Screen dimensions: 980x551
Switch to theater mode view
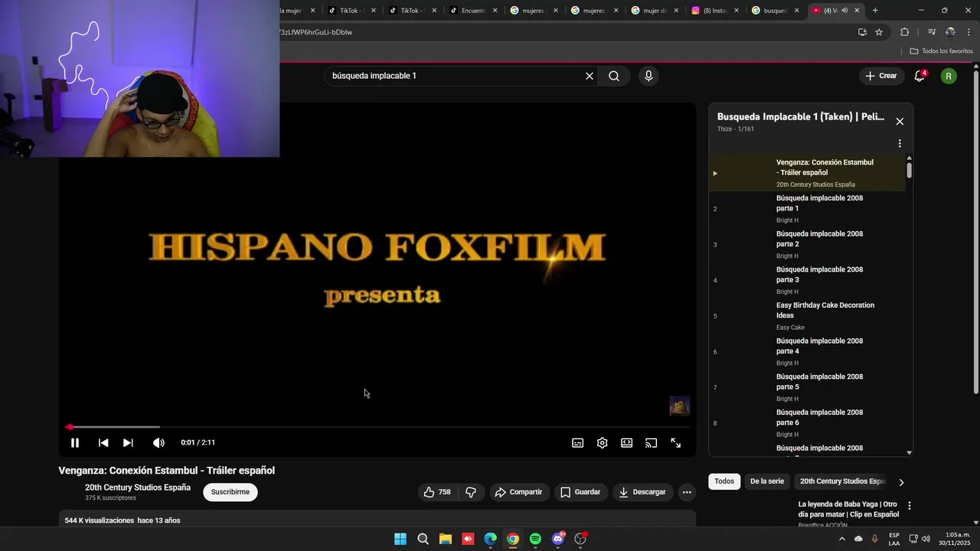point(627,443)
